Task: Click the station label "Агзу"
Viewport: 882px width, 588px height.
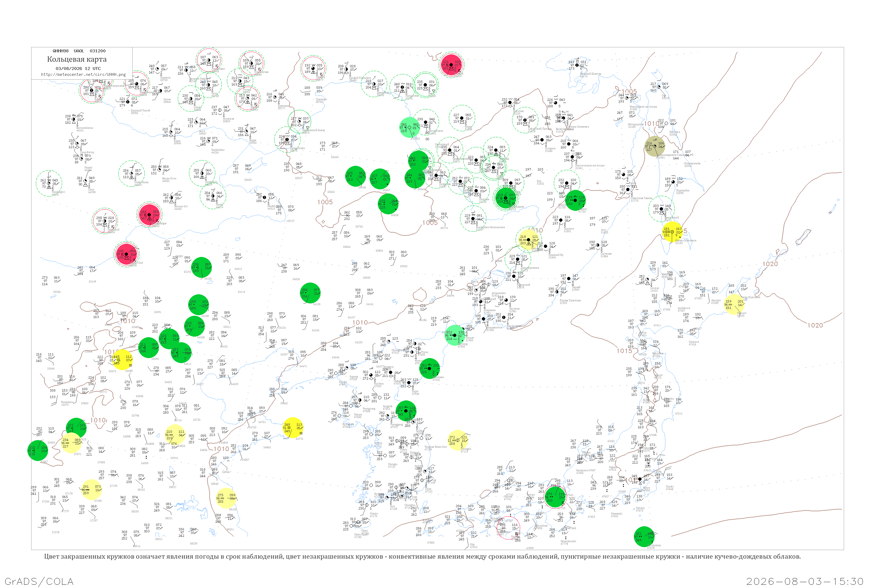Action: click(604, 230)
